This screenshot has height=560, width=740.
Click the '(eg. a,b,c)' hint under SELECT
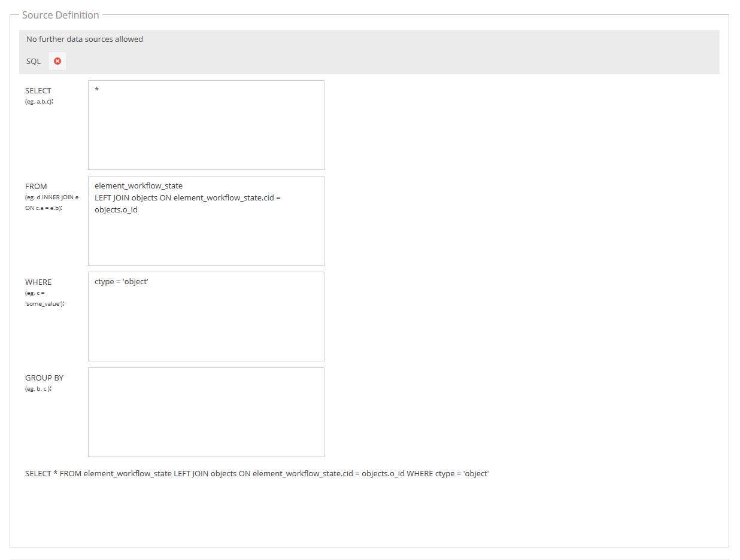pyautogui.click(x=39, y=102)
